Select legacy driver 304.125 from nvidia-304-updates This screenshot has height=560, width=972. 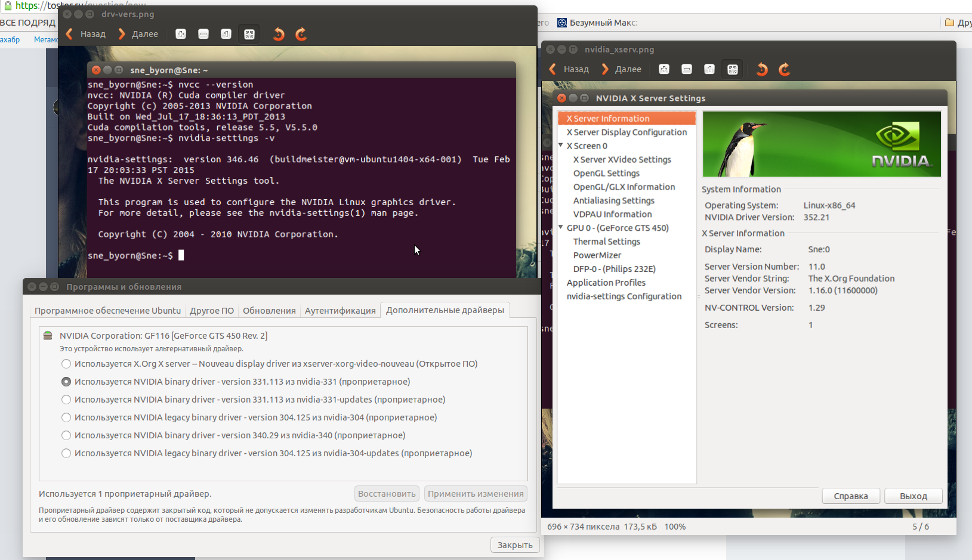pyautogui.click(x=66, y=453)
